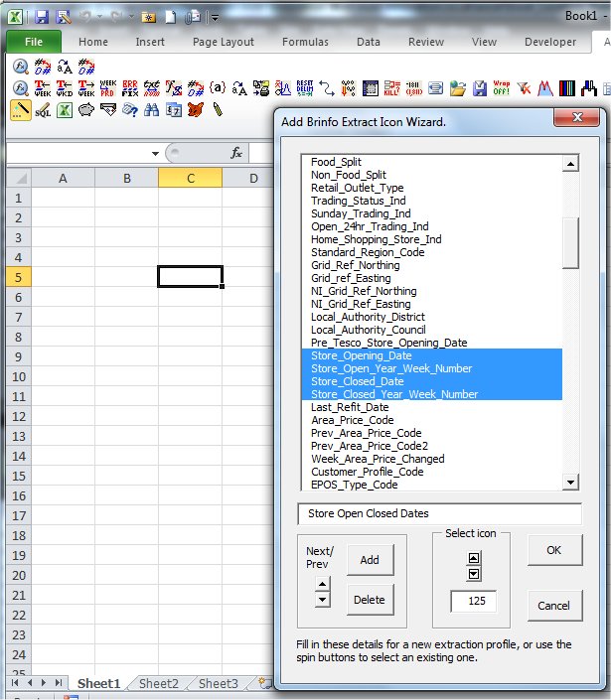
Task: Click row 10 header
Action: tap(19, 376)
